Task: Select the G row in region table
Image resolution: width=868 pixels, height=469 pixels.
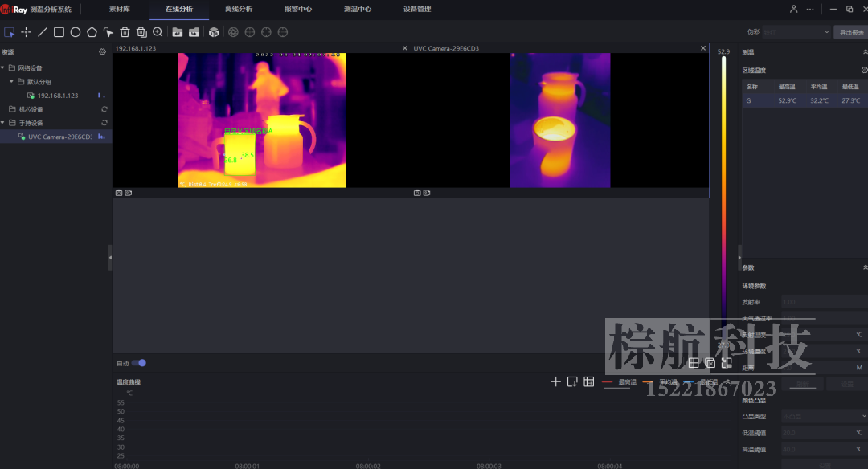Action: coord(805,100)
